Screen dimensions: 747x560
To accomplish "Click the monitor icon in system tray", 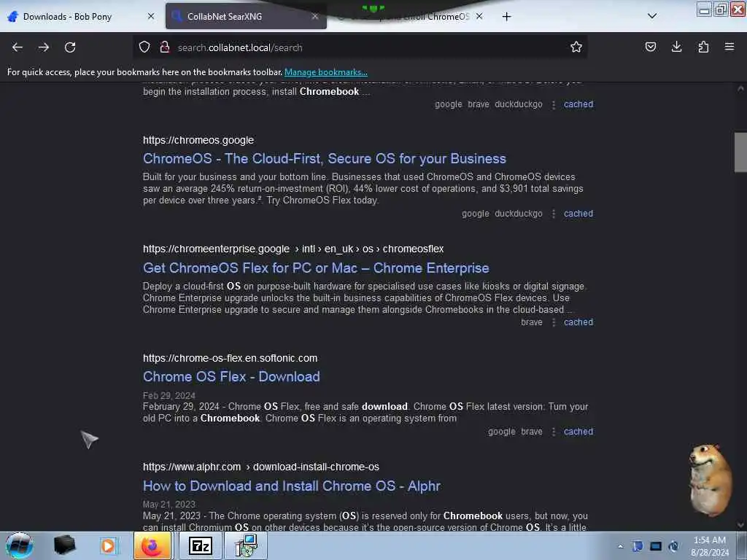I will (x=656, y=546).
